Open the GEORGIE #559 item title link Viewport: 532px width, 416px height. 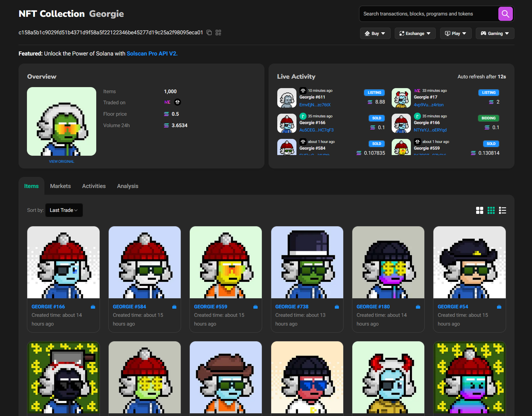(211, 307)
